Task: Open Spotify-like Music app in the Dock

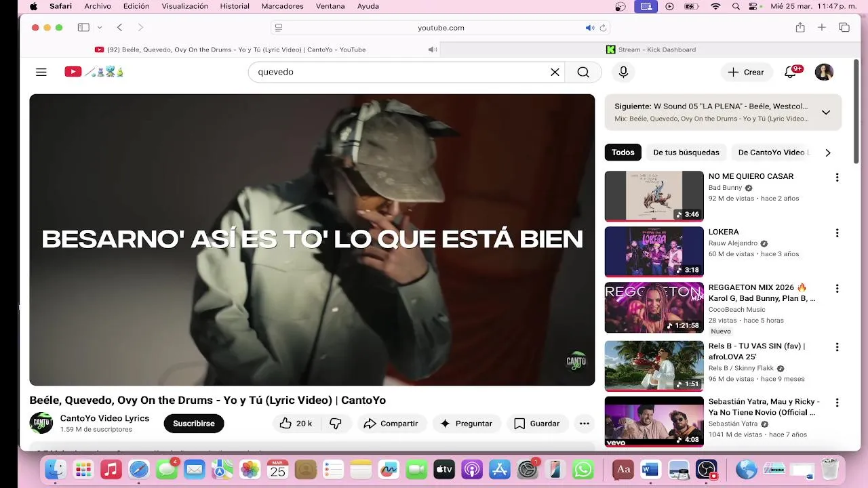Action: pyautogui.click(x=111, y=469)
